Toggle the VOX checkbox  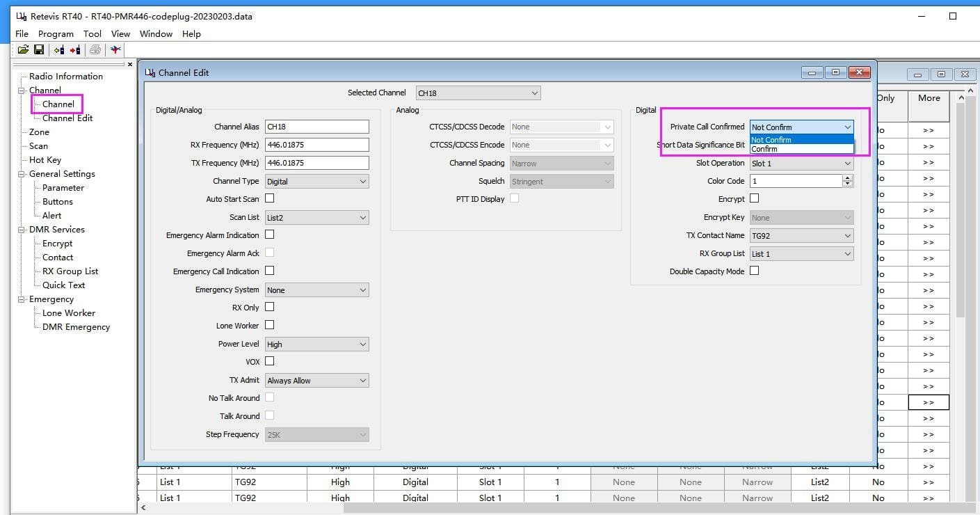[x=270, y=361]
